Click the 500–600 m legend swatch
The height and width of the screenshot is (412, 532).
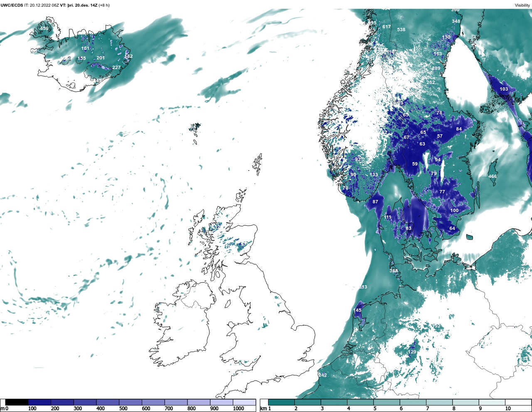point(131,402)
